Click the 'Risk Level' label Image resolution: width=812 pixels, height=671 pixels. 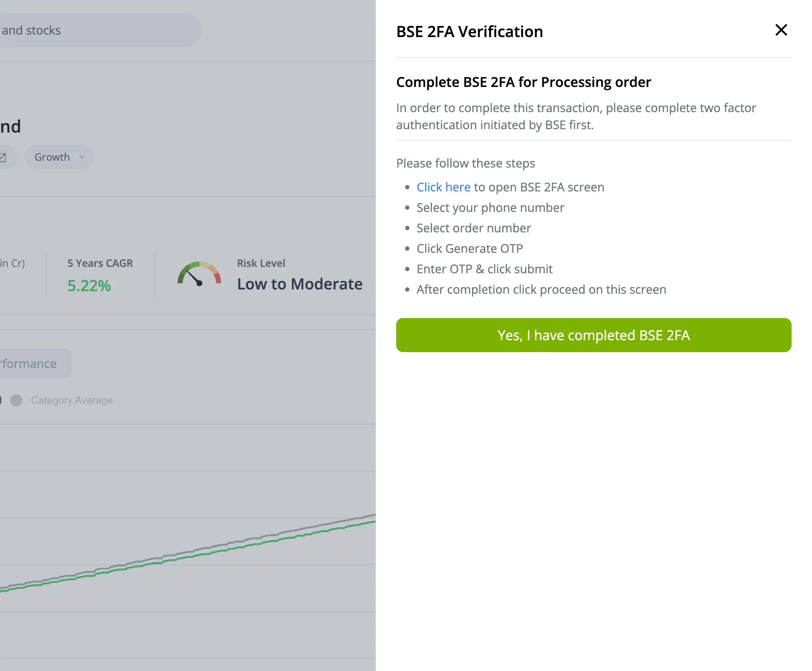261,263
